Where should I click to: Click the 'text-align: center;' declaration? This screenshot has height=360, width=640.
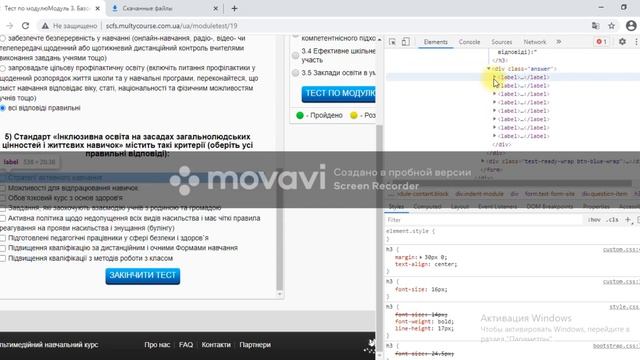426,264
